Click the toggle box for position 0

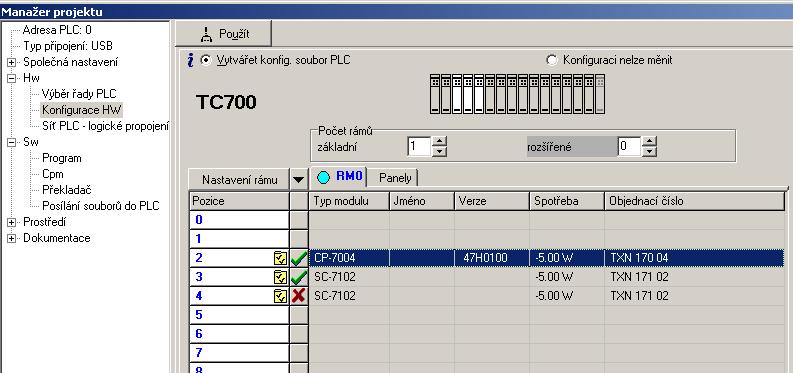pos(299,220)
